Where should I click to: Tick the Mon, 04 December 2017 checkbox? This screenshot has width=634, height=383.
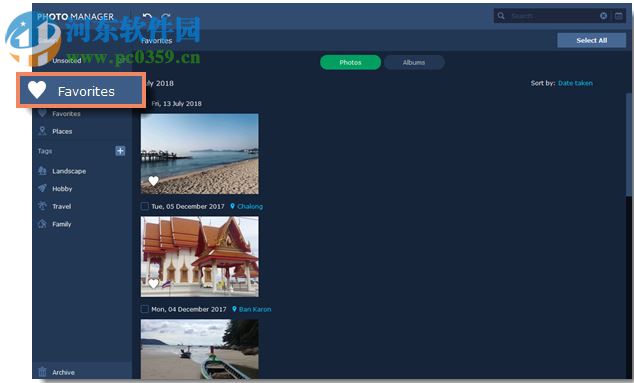144,309
